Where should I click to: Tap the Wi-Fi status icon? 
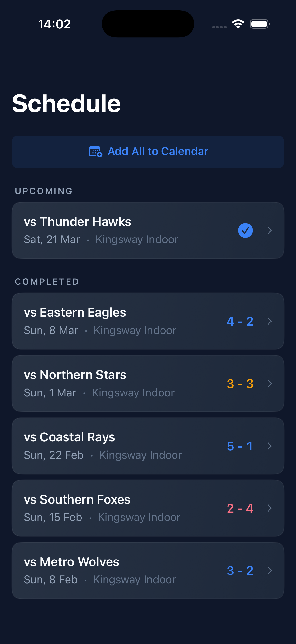(238, 24)
